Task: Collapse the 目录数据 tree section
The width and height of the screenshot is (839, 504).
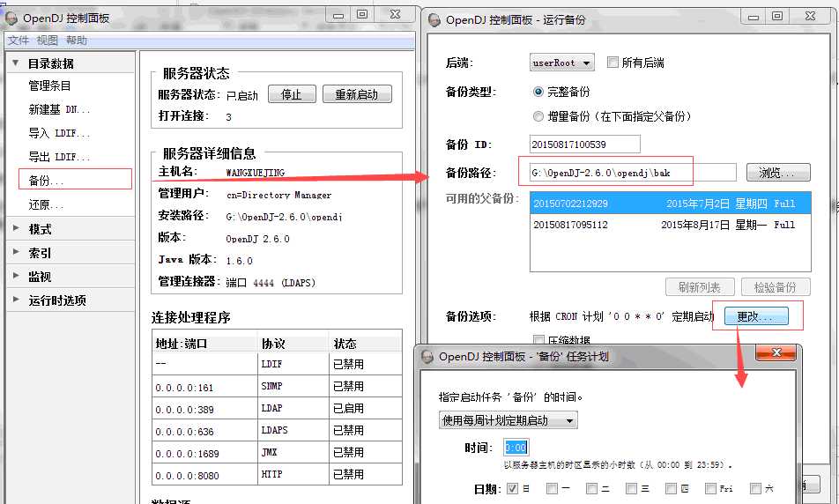Action: [16, 63]
